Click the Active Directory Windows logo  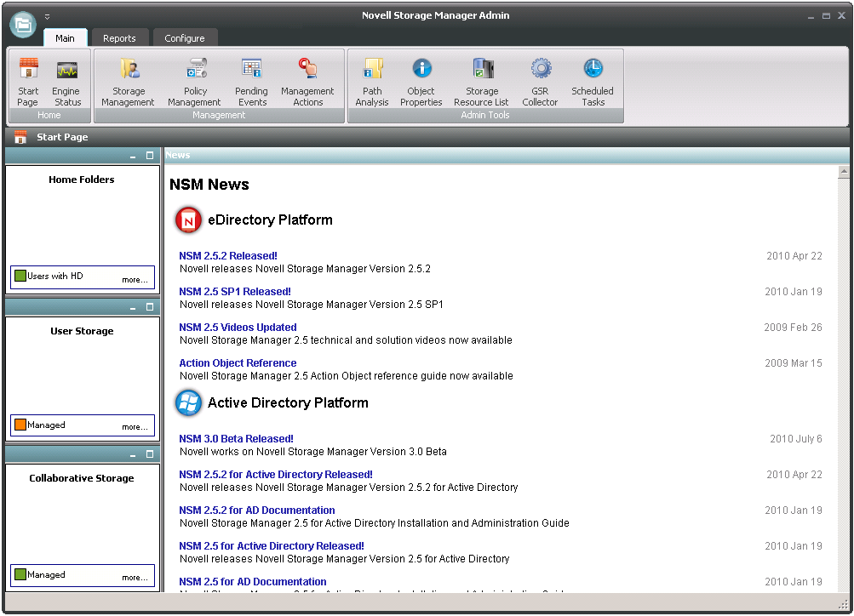[188, 402]
